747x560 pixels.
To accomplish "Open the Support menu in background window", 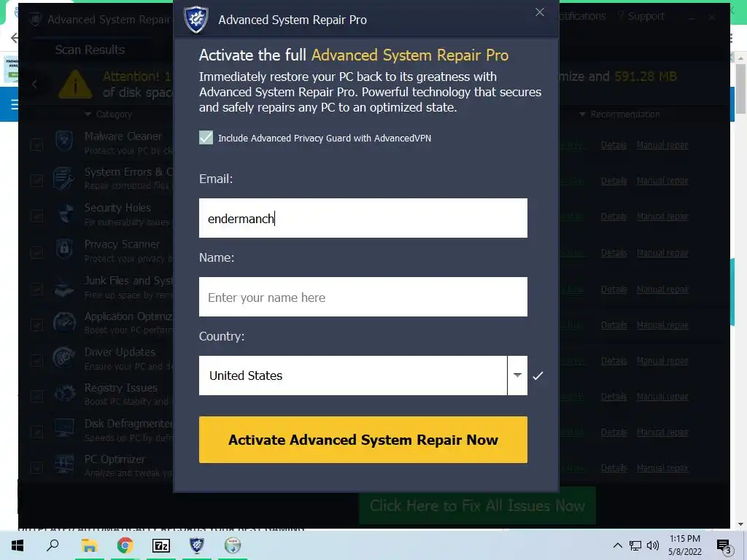I will (640, 16).
